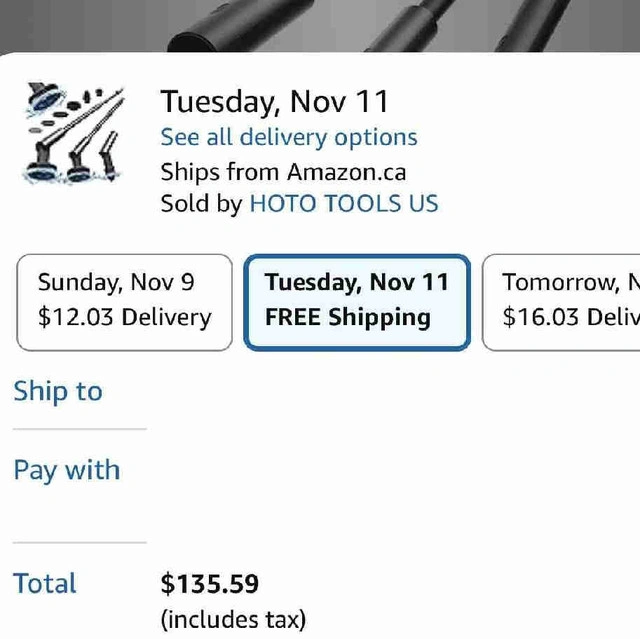
Task: Click the bold FREE Shipping text
Action: tap(347, 318)
